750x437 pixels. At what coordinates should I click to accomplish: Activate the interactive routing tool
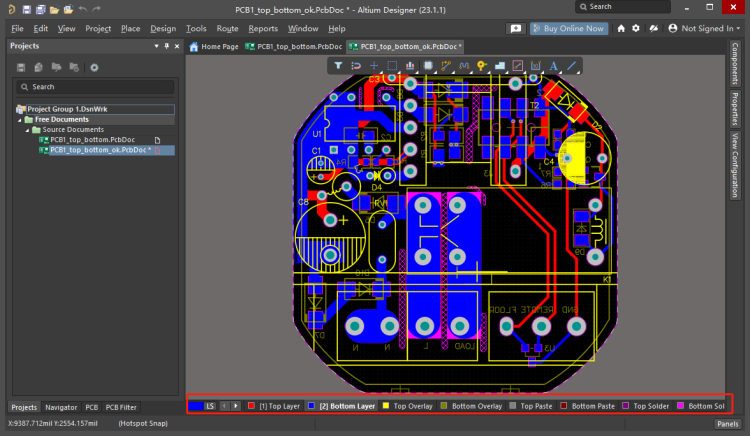tap(446, 66)
